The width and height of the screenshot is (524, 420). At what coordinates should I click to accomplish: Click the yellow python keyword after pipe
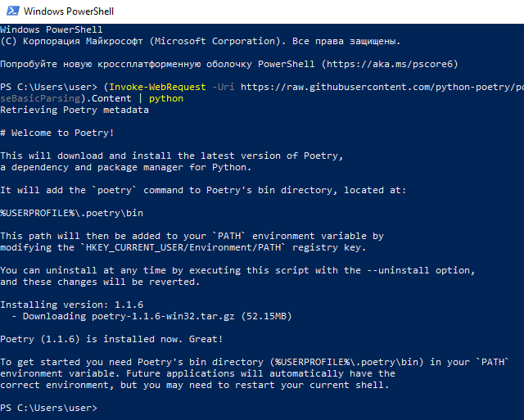click(166, 98)
